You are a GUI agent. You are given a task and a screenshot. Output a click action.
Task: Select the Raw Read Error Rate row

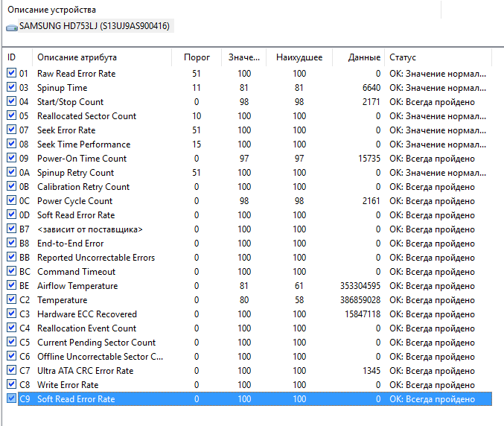click(255, 74)
